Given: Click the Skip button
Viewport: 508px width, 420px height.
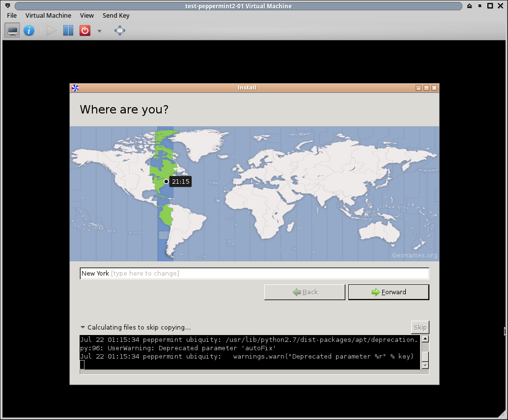Looking at the screenshot, I should tap(420, 327).
